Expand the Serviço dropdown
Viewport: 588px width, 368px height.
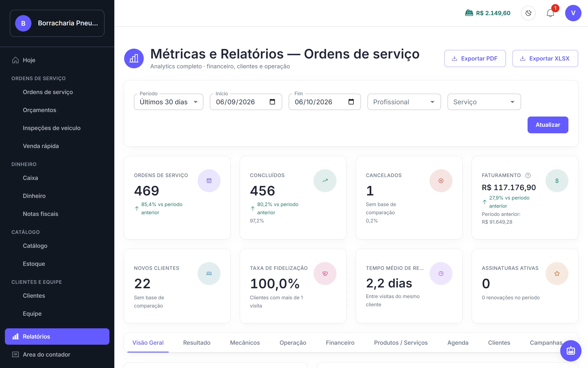[x=484, y=102]
